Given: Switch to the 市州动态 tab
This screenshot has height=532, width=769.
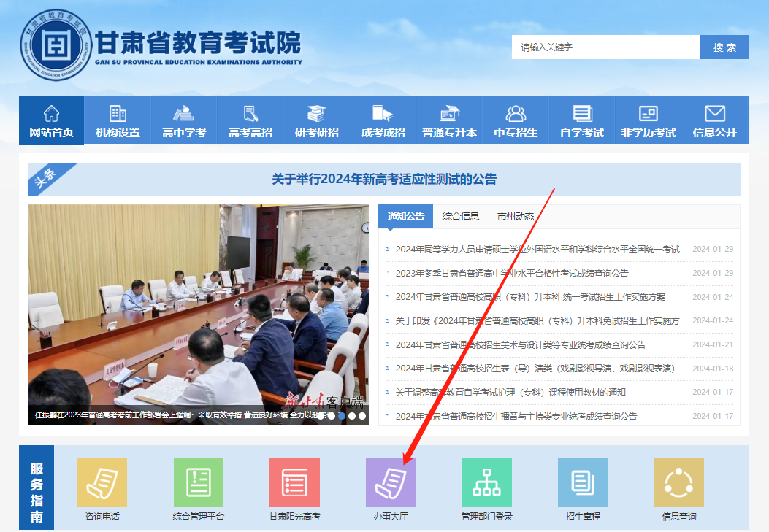Looking at the screenshot, I should pyautogui.click(x=516, y=216).
